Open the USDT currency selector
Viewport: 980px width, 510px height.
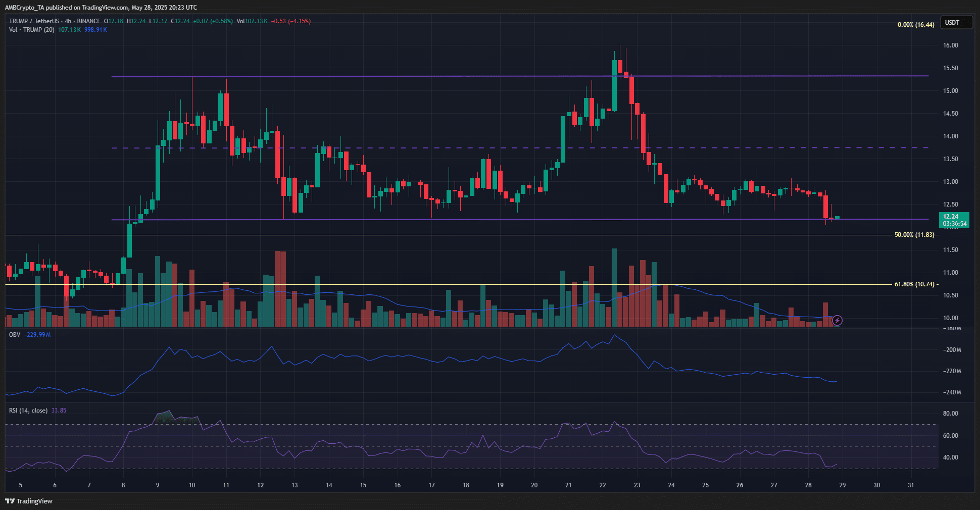(x=956, y=23)
